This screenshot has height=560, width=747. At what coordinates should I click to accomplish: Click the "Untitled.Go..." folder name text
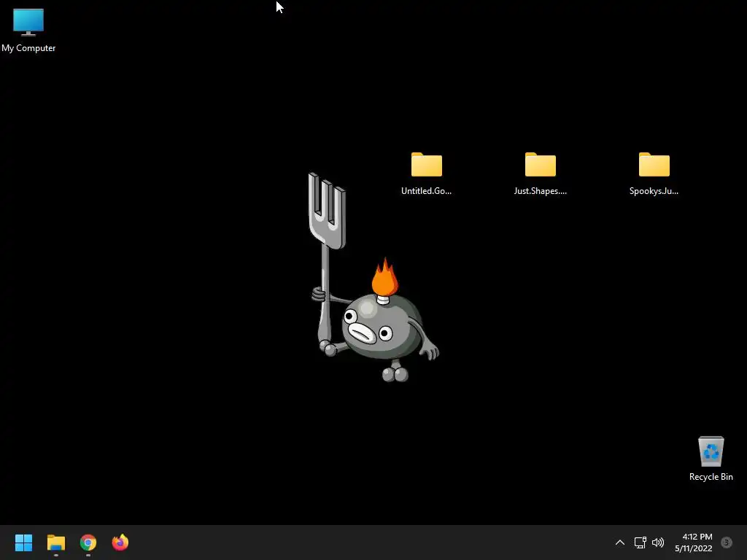pos(426,191)
